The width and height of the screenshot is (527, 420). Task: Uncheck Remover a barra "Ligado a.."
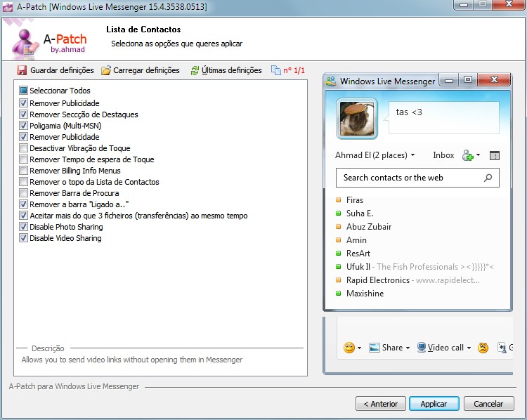(23, 204)
